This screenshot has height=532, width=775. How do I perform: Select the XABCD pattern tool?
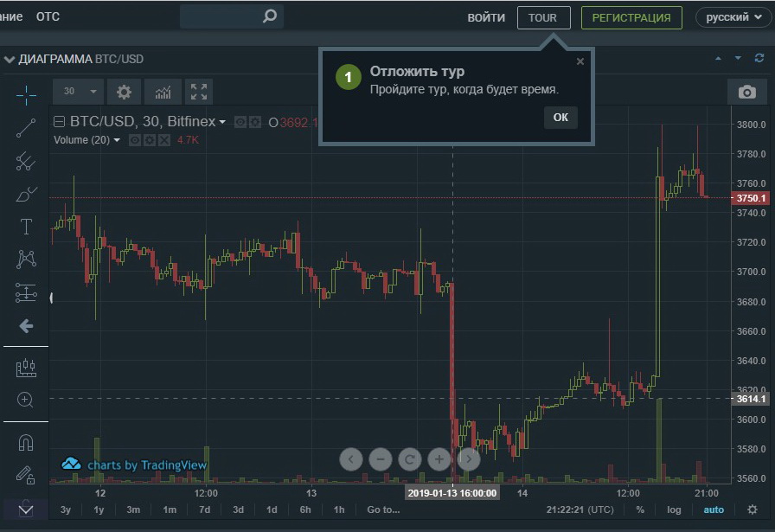pos(26,260)
